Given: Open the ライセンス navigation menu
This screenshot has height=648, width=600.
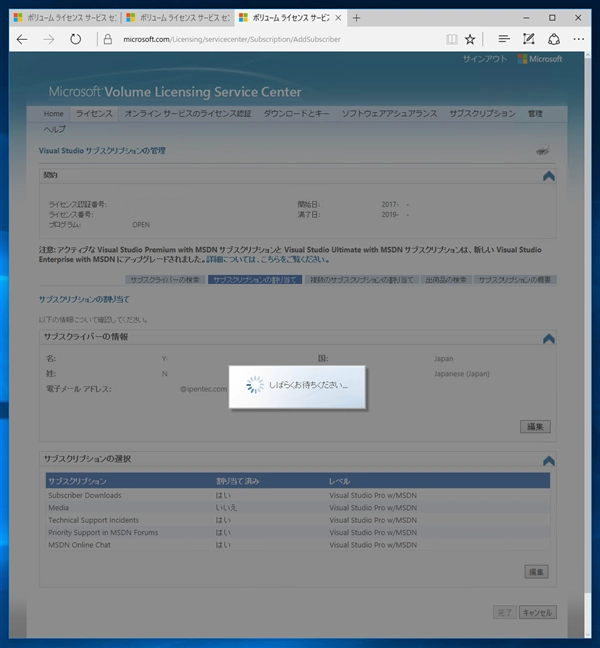Looking at the screenshot, I should (94, 114).
